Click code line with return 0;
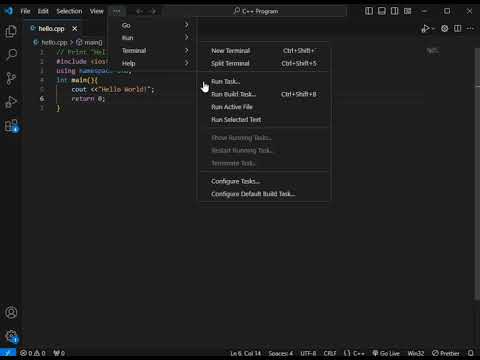 88,99
